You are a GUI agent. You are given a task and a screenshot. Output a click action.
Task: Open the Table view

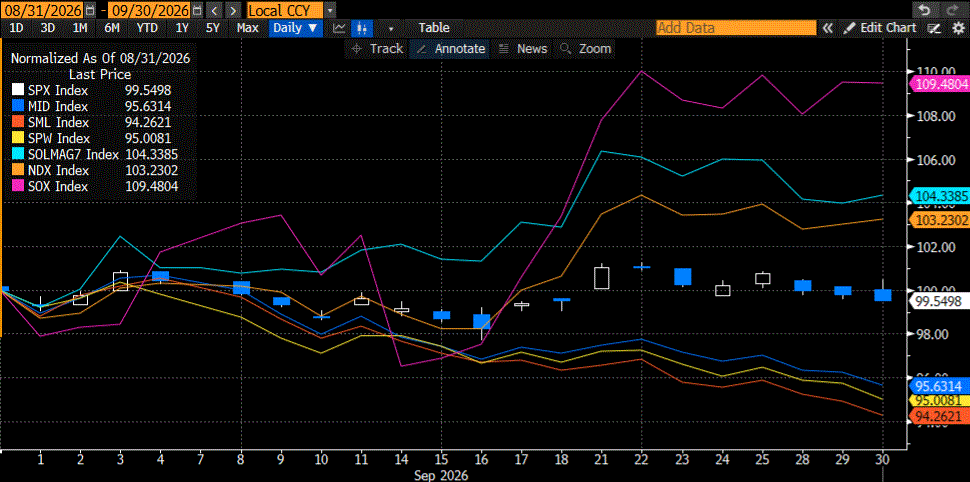434,28
